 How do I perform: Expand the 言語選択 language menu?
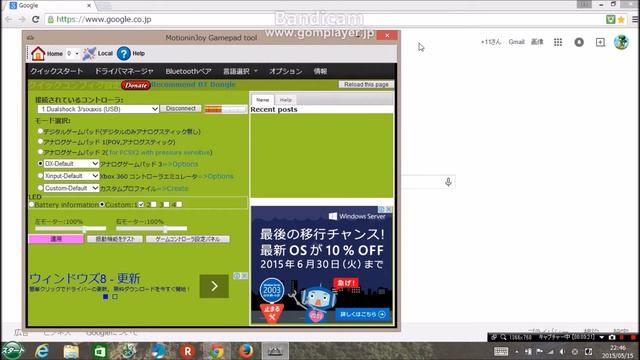coord(240,71)
